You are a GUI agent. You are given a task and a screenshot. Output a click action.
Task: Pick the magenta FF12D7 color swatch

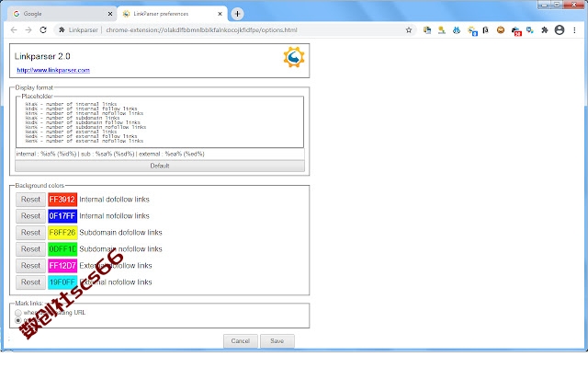point(62,266)
